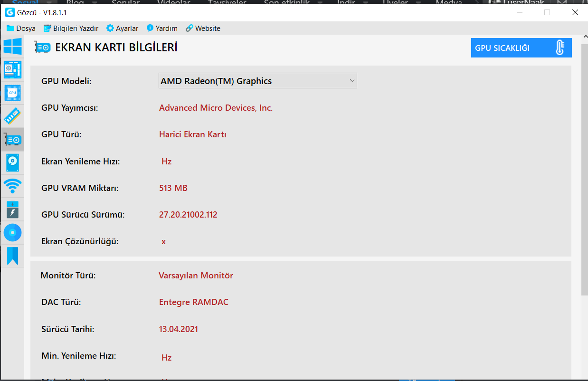The image size is (588, 381).
Task: Click the 'Sürücü Tarihi:' label
Action: [67, 329]
